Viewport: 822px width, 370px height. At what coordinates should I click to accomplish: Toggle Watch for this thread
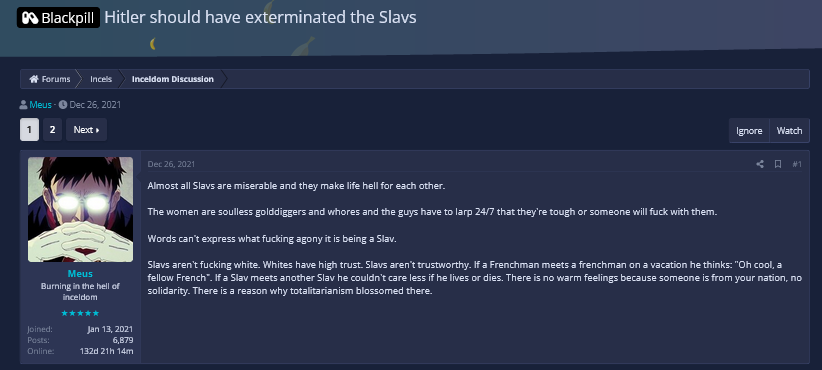[789, 130]
